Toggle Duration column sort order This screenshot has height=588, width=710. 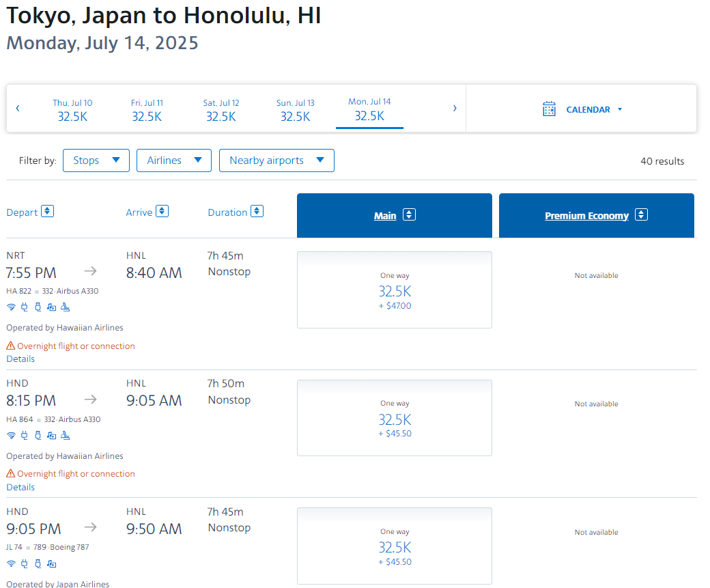coord(257,211)
